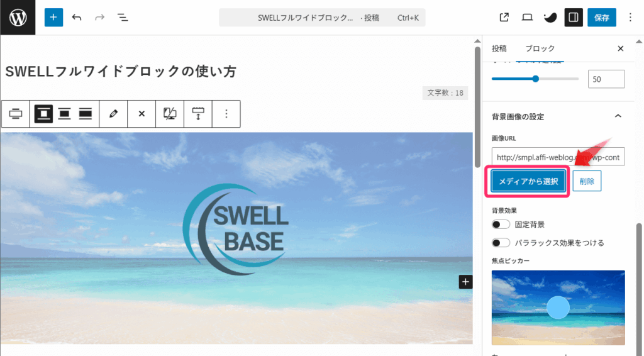The height and width of the screenshot is (356, 644).
Task: Remove the background image with X icon
Action: pos(142,114)
